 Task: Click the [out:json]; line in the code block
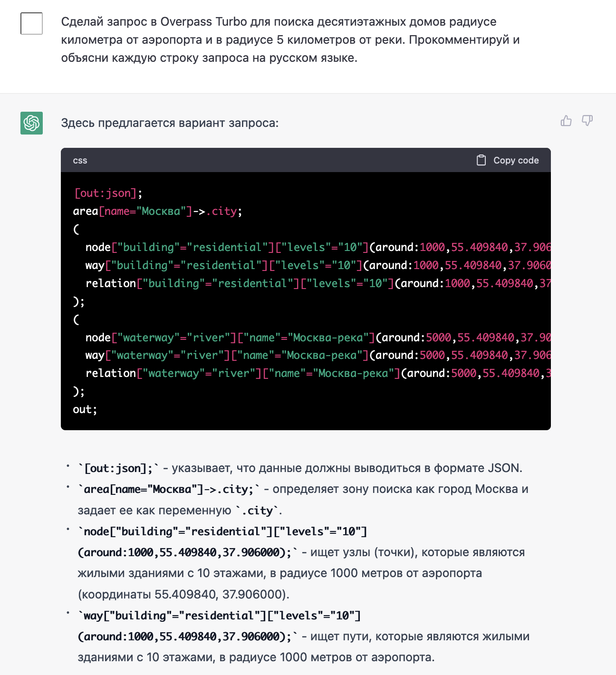(108, 193)
